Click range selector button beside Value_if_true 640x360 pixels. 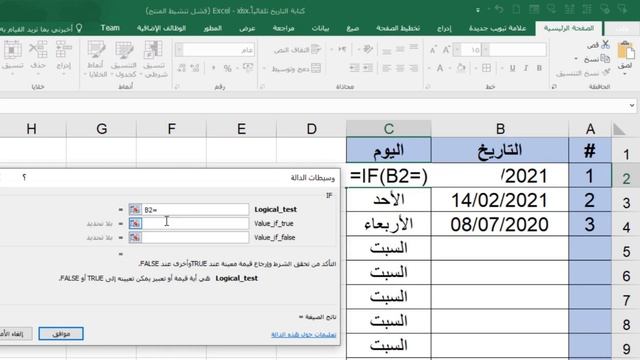(x=135, y=223)
